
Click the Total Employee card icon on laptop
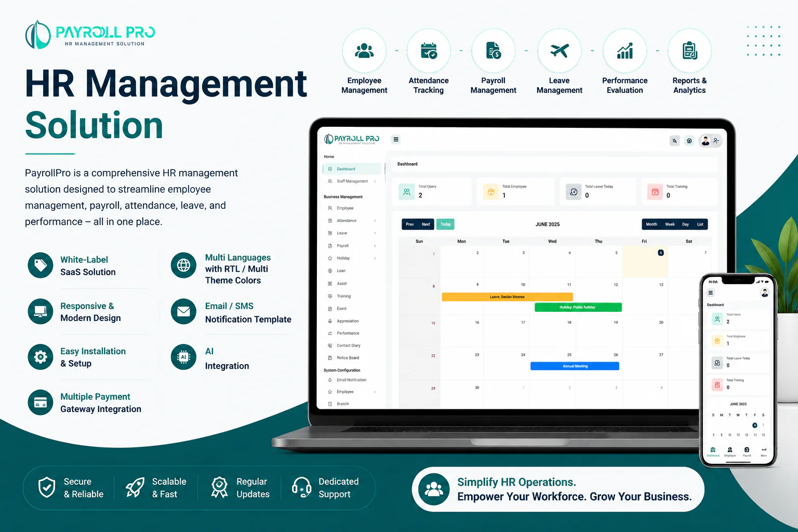(491, 192)
